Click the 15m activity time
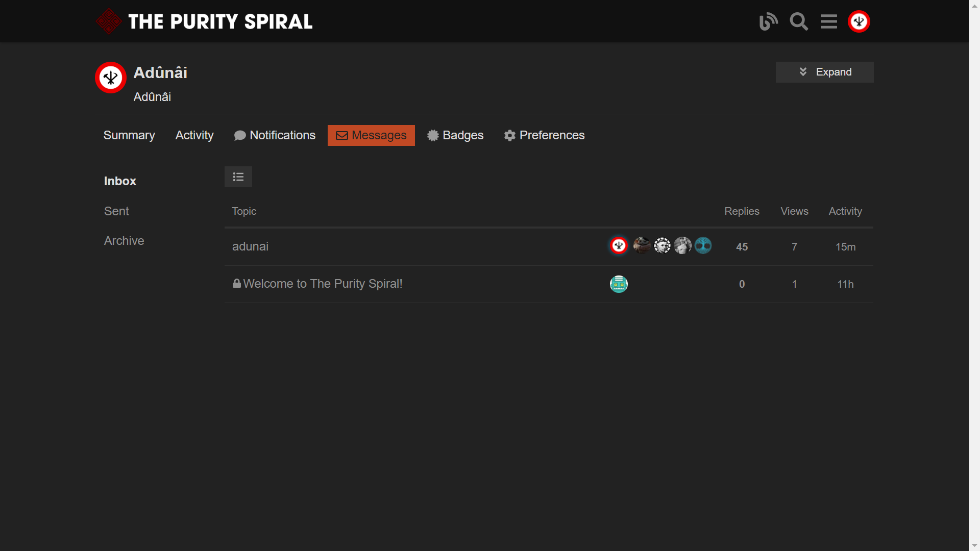This screenshot has width=980, height=551. 845,247
